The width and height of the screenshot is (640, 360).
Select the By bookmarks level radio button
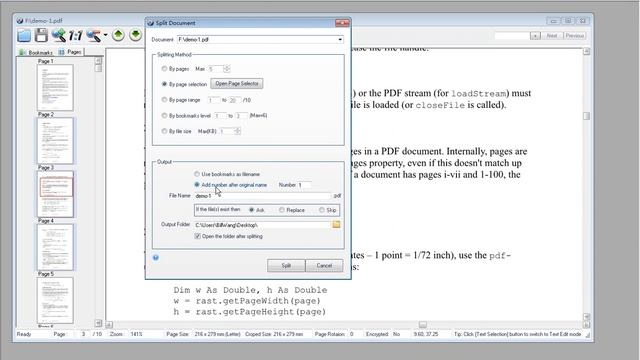tap(164, 116)
